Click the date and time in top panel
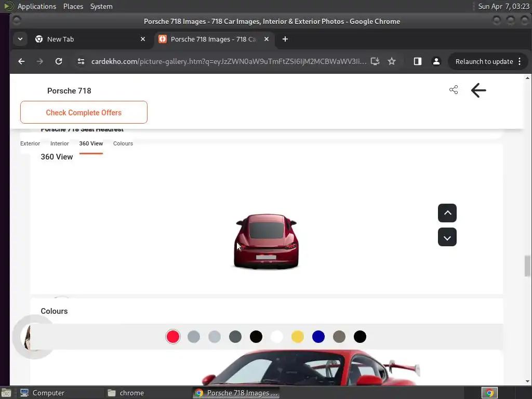The height and width of the screenshot is (399, 532). tap(503, 6)
